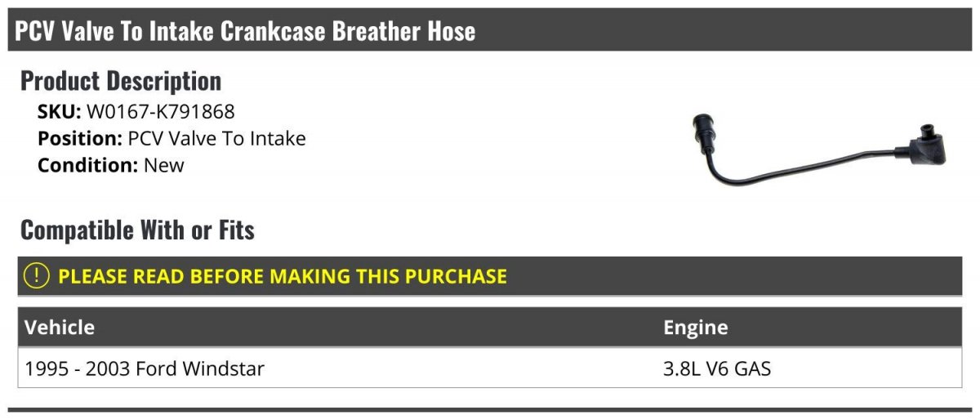Click the PLEASE READ BEFORE MAKING THIS PURCHASE banner
The image size is (980, 420).
click(x=490, y=276)
